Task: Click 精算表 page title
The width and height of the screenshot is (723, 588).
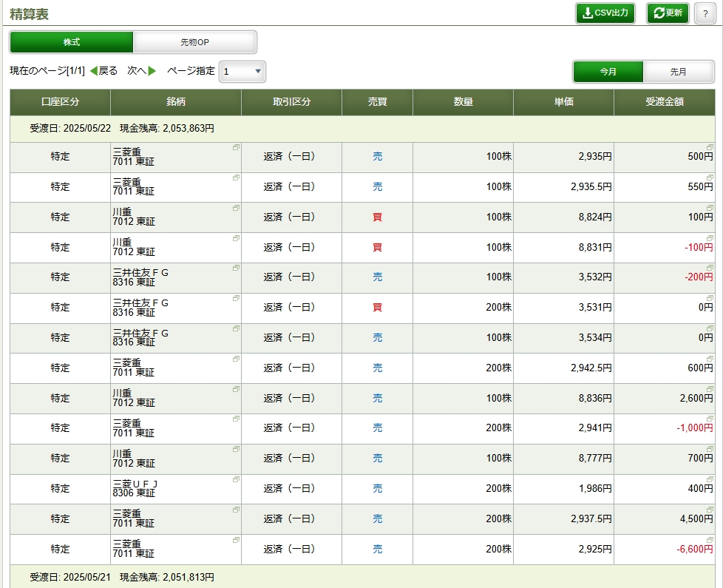Action: [x=29, y=14]
